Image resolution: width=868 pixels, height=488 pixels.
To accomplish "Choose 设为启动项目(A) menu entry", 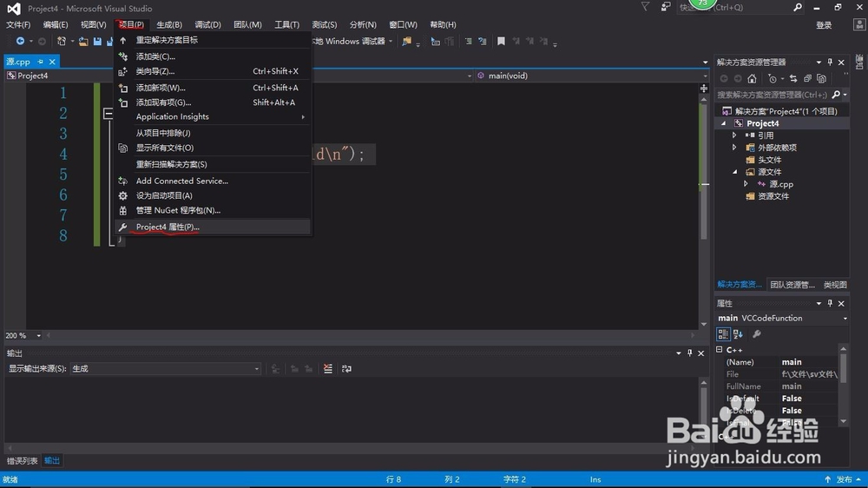I will coord(213,195).
